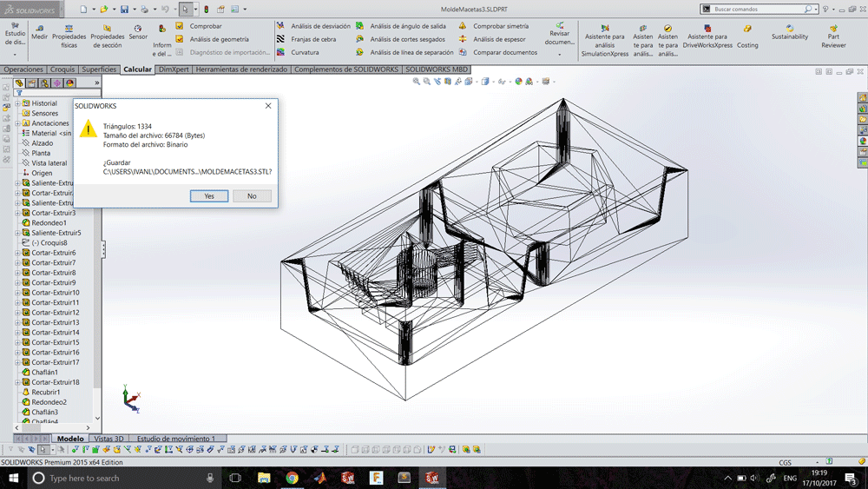The width and height of the screenshot is (868, 489).
Task: Switch to Operaciones tab
Action: [23, 69]
